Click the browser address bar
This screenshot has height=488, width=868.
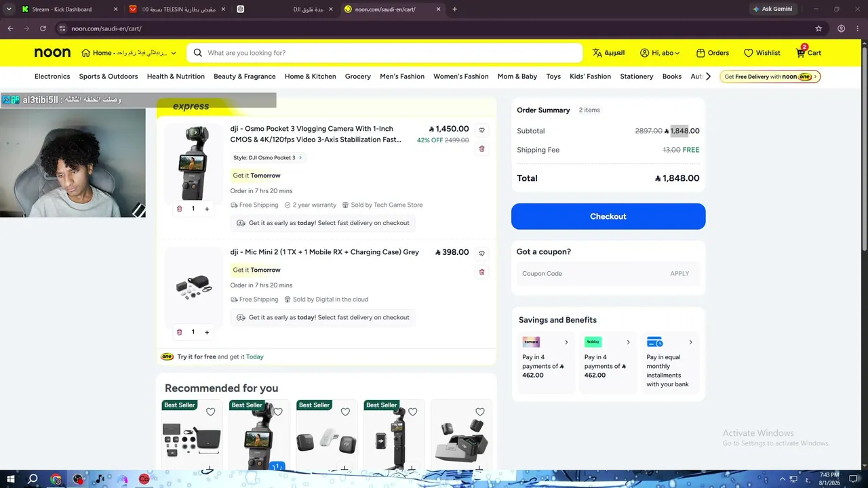[x=434, y=28]
